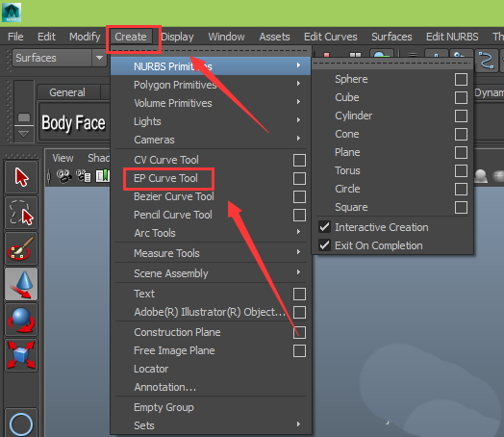Select the General shelf tab
504x437 pixels.
[67, 92]
